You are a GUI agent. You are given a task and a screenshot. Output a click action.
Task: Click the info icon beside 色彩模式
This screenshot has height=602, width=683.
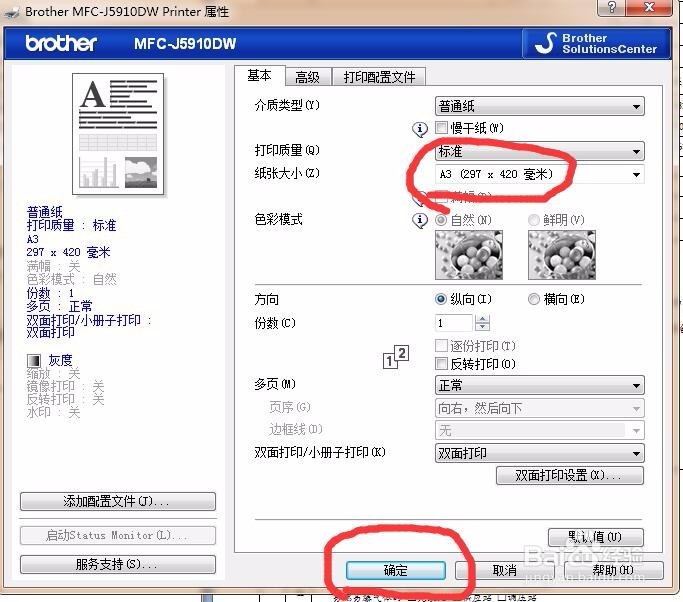click(x=420, y=220)
